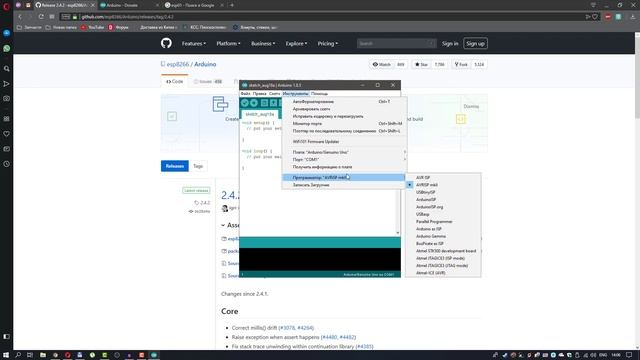
Task: Switch to the Google search browser tab
Action: click(194, 5)
